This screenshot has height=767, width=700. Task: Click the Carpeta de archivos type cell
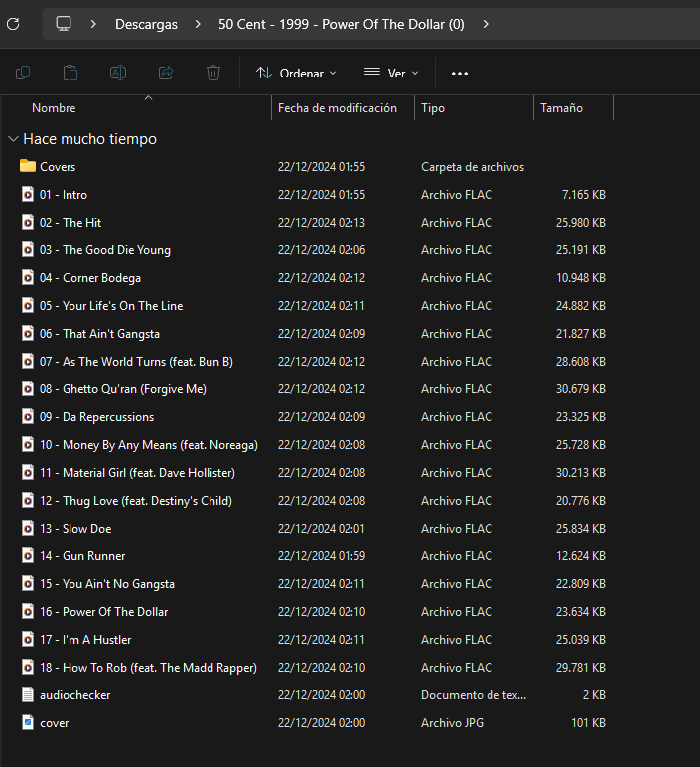(473, 167)
